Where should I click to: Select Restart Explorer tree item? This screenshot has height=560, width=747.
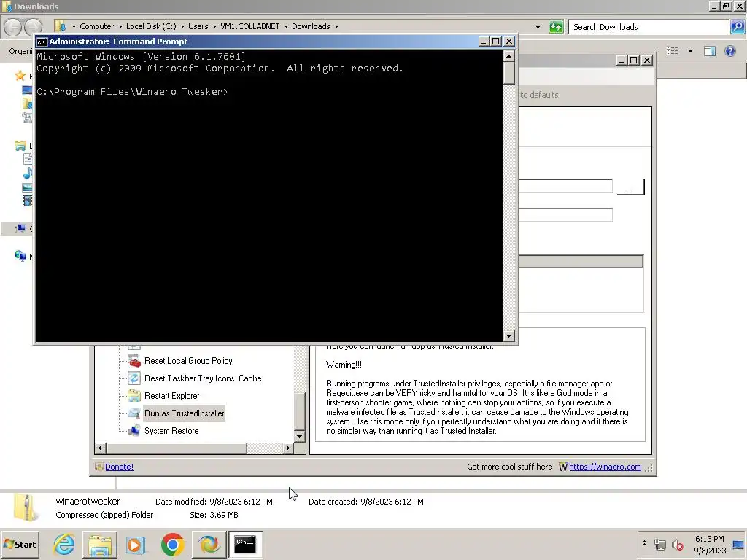coord(172,396)
